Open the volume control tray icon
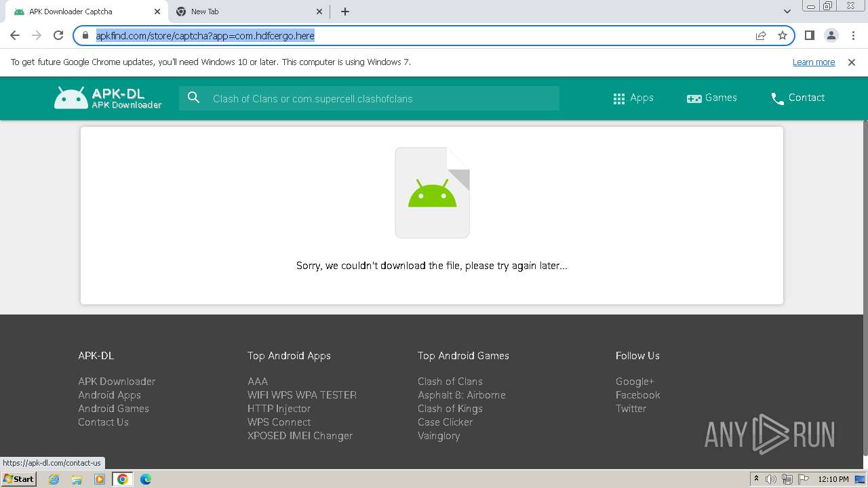This screenshot has height=488, width=868. tap(771, 479)
